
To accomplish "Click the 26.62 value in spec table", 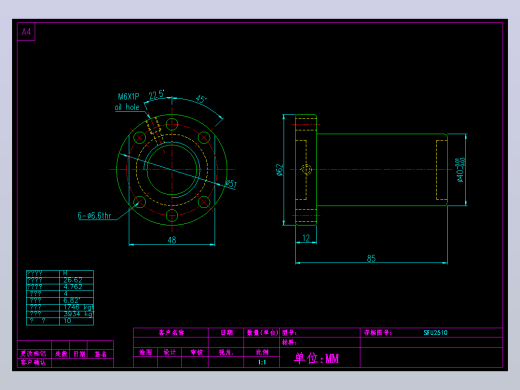I will (x=73, y=280).
